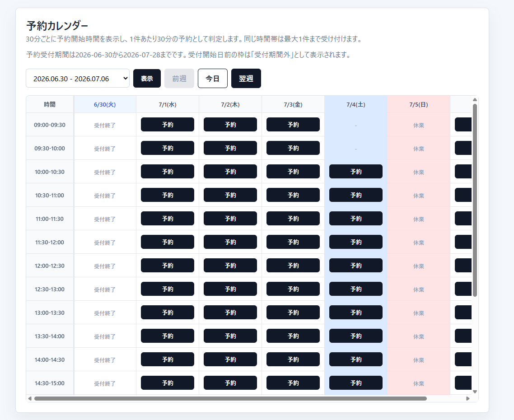Choose 予約 on 7/2(木) 12:30-13:00
Screen dimensions: 514x420
click(x=230, y=289)
